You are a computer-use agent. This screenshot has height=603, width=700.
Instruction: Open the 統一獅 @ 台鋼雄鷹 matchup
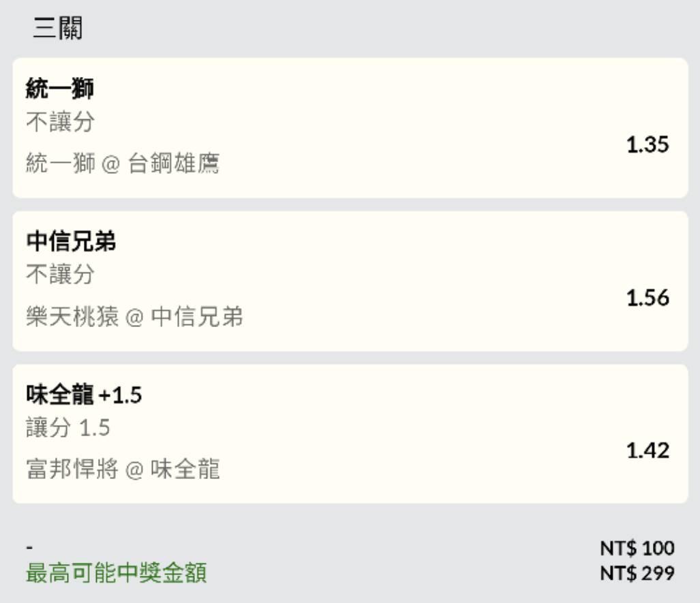coord(123,164)
